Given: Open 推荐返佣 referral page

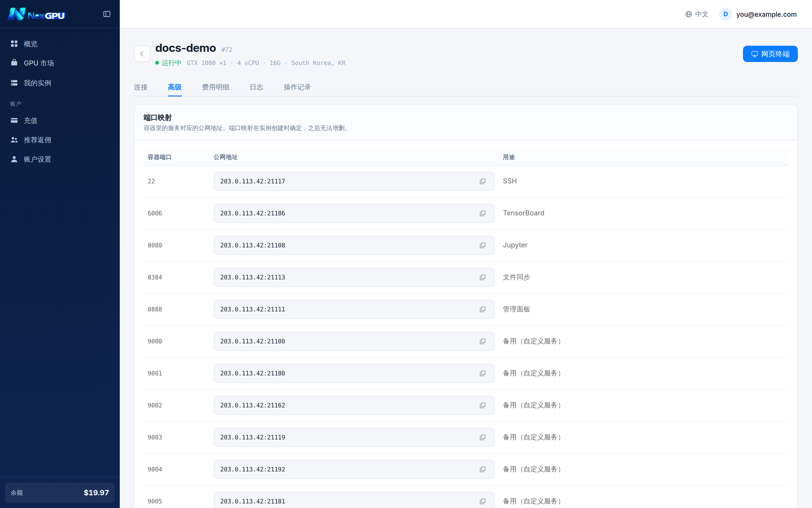Looking at the screenshot, I should [x=60, y=140].
